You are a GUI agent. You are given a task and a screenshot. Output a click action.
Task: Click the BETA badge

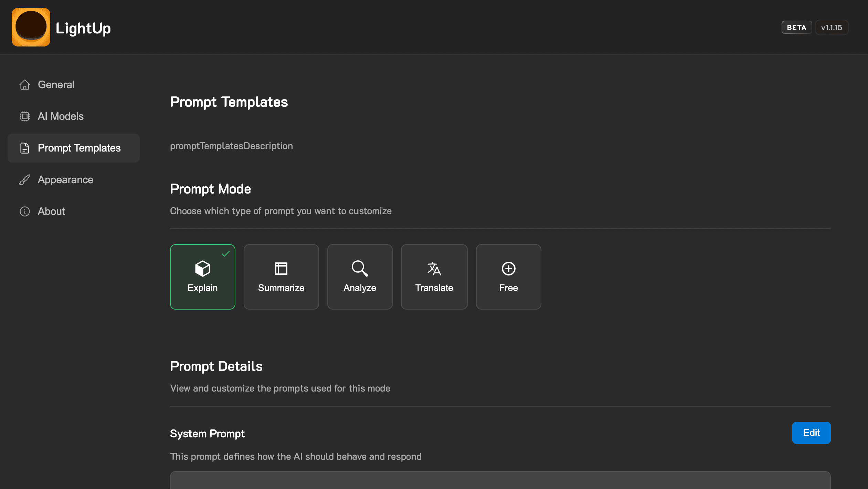click(796, 27)
